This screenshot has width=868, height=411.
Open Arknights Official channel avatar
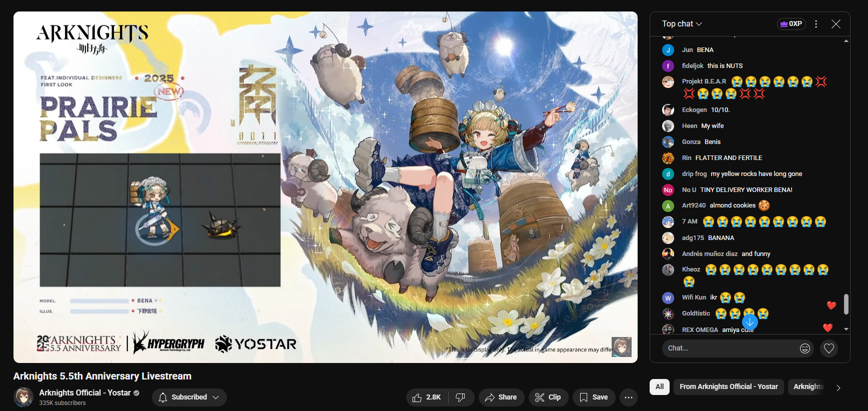click(x=23, y=397)
